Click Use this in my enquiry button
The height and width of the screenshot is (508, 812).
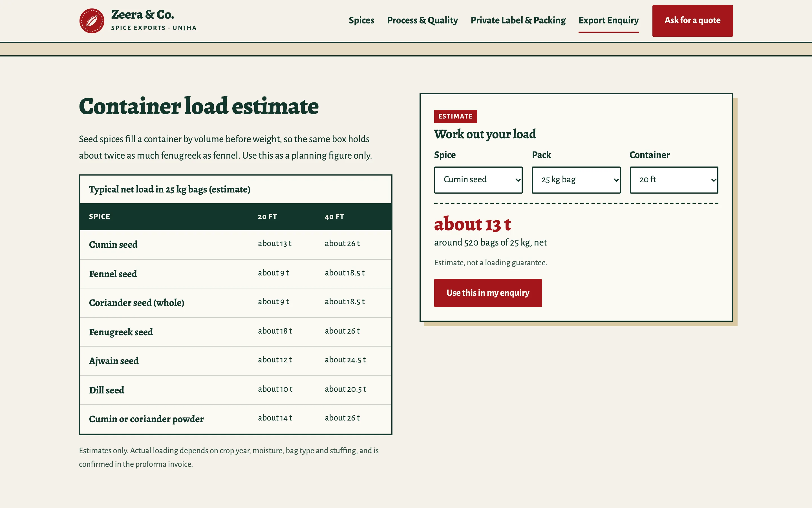[487, 293]
